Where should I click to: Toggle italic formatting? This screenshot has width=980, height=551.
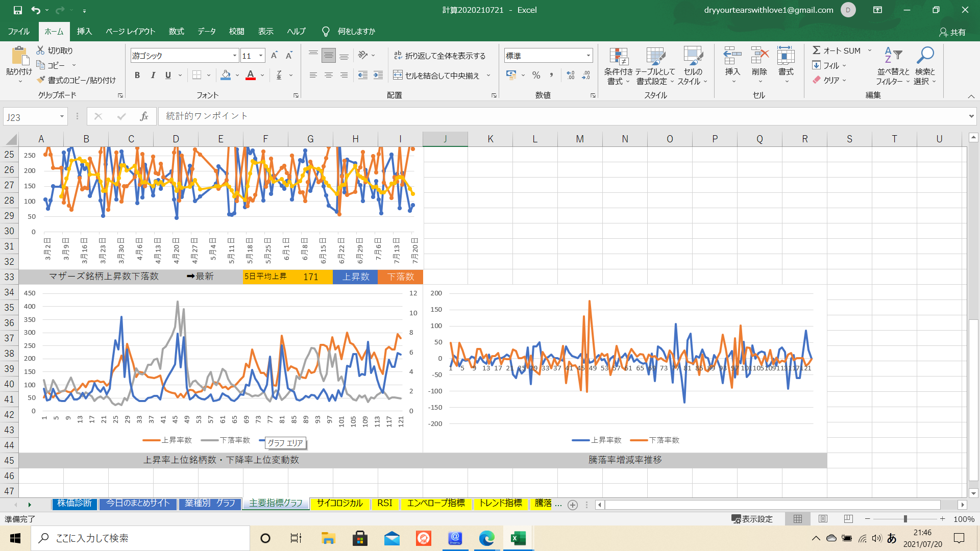153,76
